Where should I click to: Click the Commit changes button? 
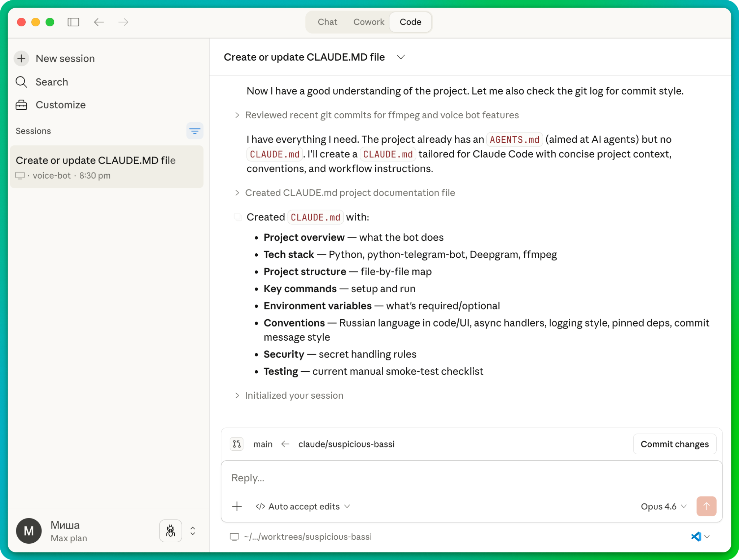(674, 444)
